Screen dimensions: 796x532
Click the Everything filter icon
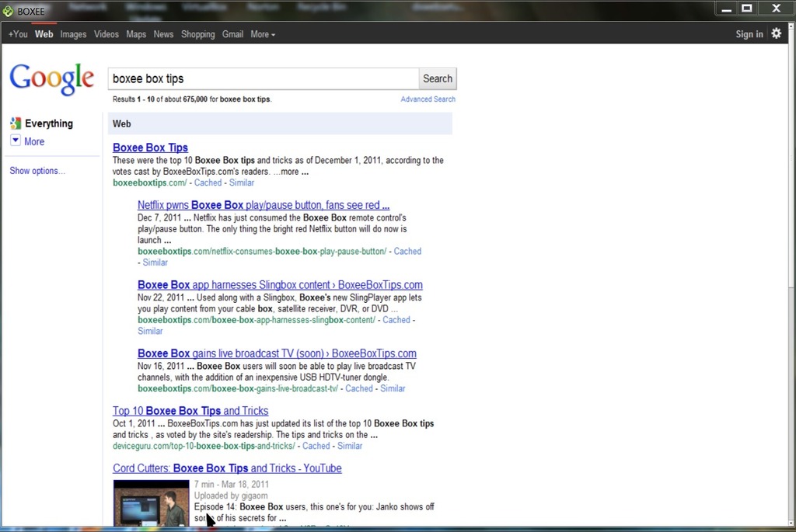(16, 123)
